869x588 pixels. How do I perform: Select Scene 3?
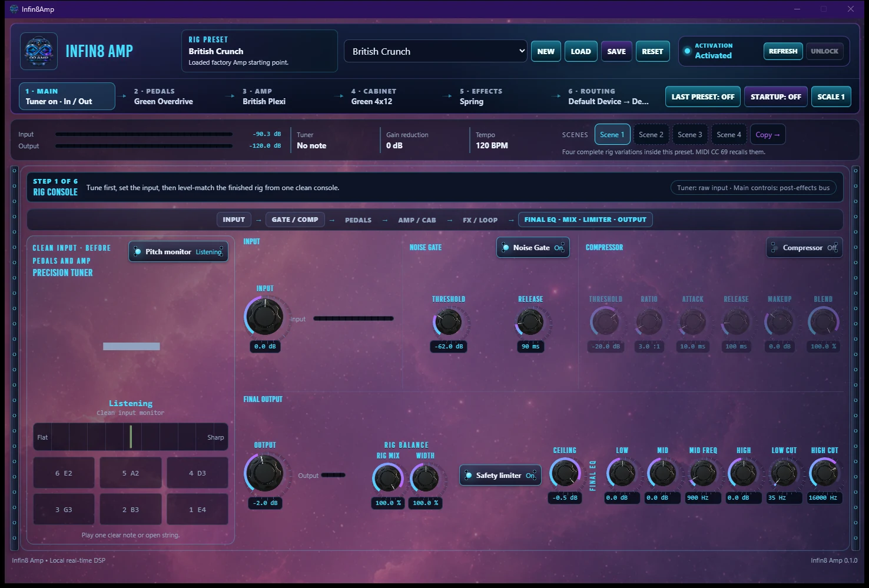690,135
